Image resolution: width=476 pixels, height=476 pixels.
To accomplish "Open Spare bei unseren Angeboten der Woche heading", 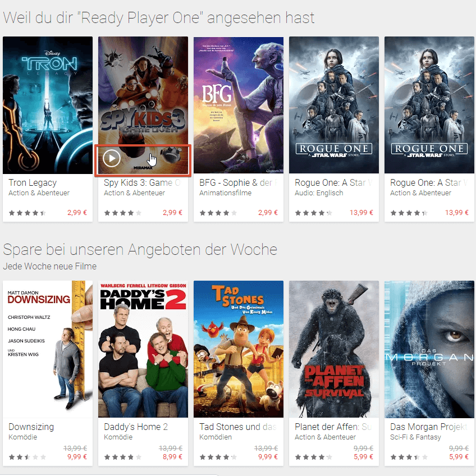I will (x=140, y=250).
